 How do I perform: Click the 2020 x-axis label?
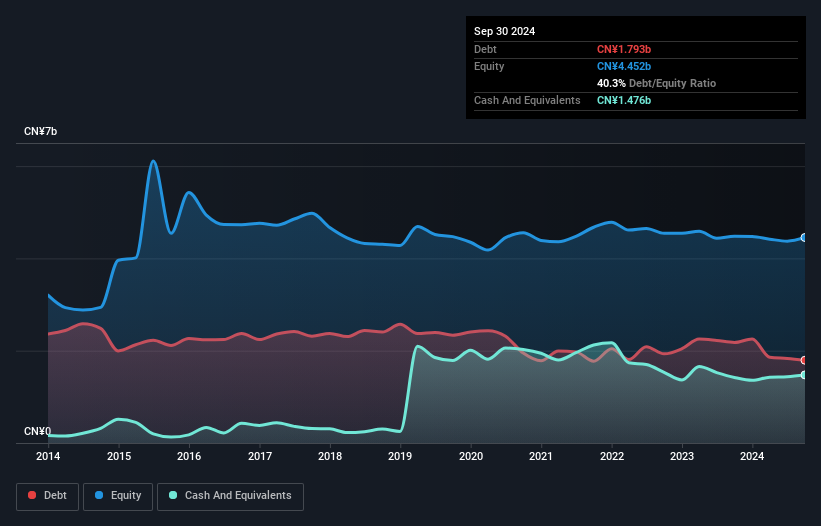pos(471,456)
